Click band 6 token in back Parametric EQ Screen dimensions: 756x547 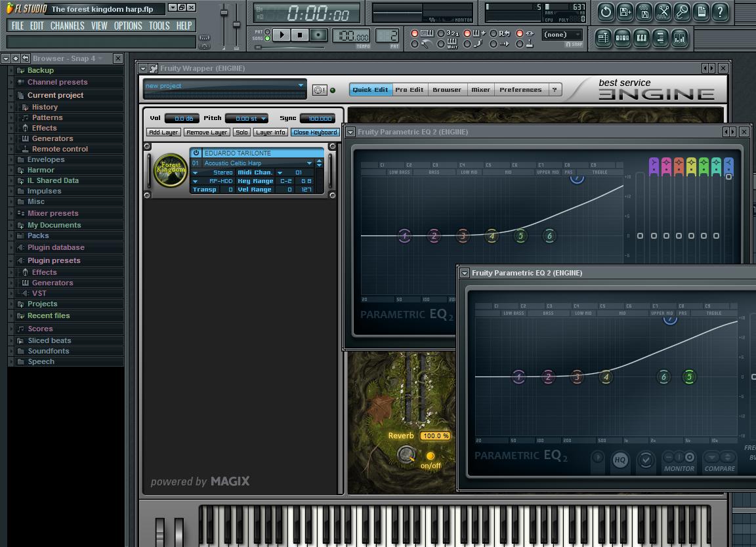tap(549, 235)
